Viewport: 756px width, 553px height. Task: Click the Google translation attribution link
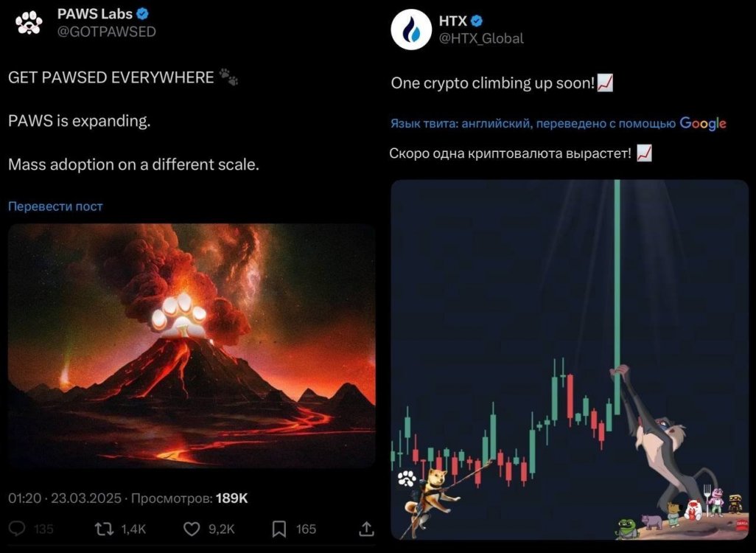coord(702,124)
